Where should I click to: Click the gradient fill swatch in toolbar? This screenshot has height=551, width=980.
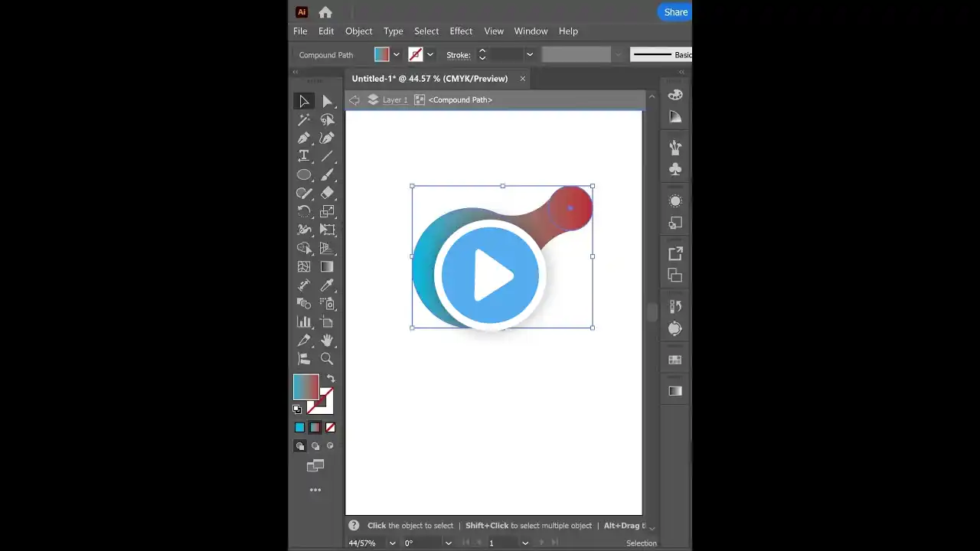306,386
